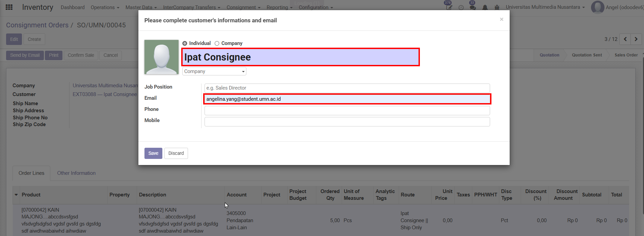This screenshot has height=236, width=644.
Task: Discard the customer dialog changes
Action: [176, 153]
